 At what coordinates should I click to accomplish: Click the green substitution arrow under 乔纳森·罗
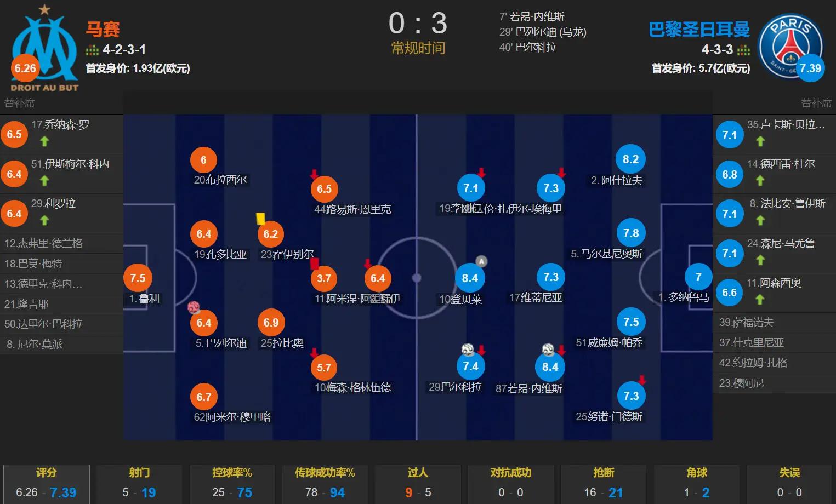pos(44,141)
